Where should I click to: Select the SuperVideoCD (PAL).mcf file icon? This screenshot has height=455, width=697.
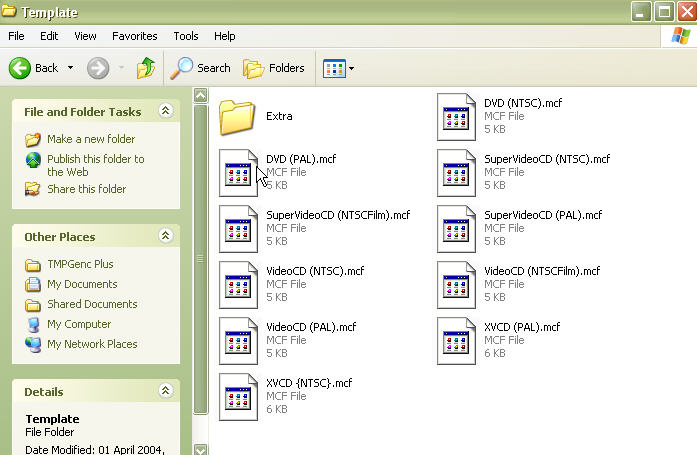tap(457, 229)
